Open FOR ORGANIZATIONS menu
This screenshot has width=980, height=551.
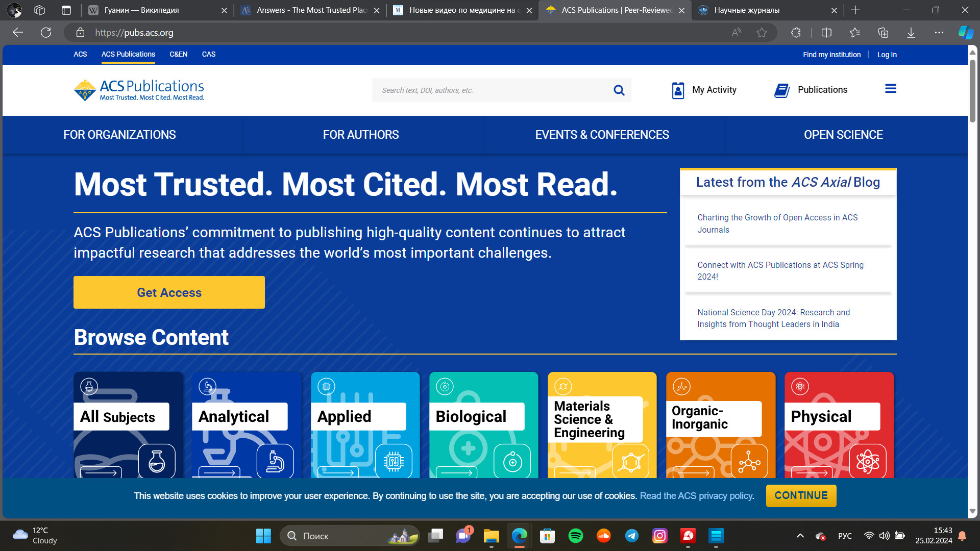pyautogui.click(x=120, y=135)
